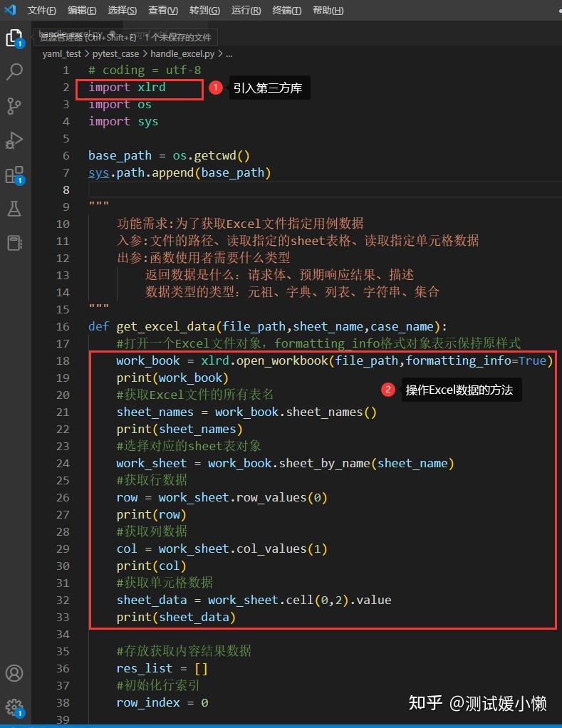Click 'get_excel_data' function name
This screenshot has height=728, width=562.
(166, 326)
